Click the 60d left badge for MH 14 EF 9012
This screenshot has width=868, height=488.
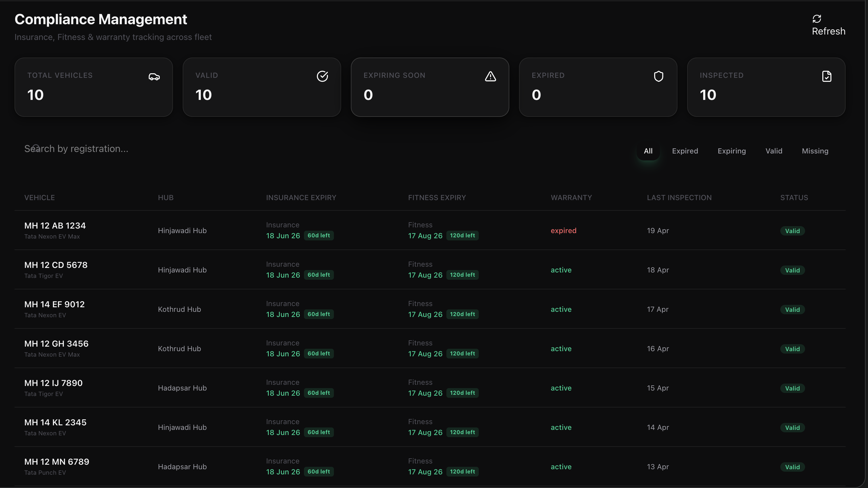tap(318, 314)
